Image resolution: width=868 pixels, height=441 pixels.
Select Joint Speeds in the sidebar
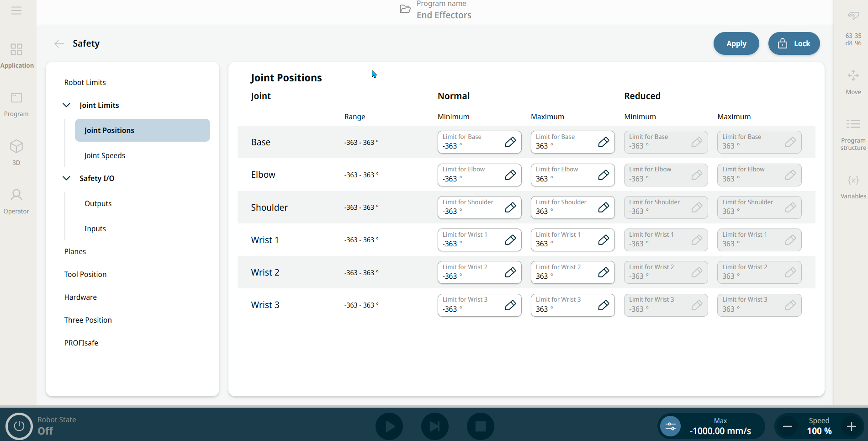(x=105, y=155)
